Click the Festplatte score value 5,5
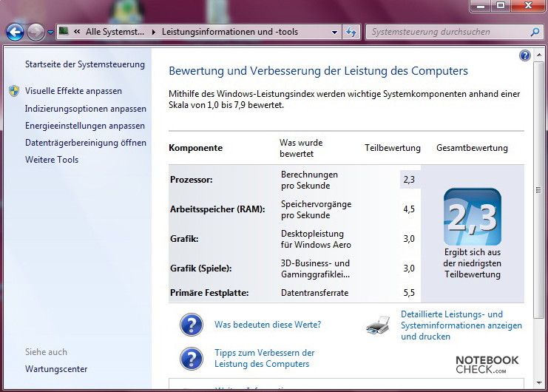548x392 pixels. pyautogui.click(x=409, y=293)
